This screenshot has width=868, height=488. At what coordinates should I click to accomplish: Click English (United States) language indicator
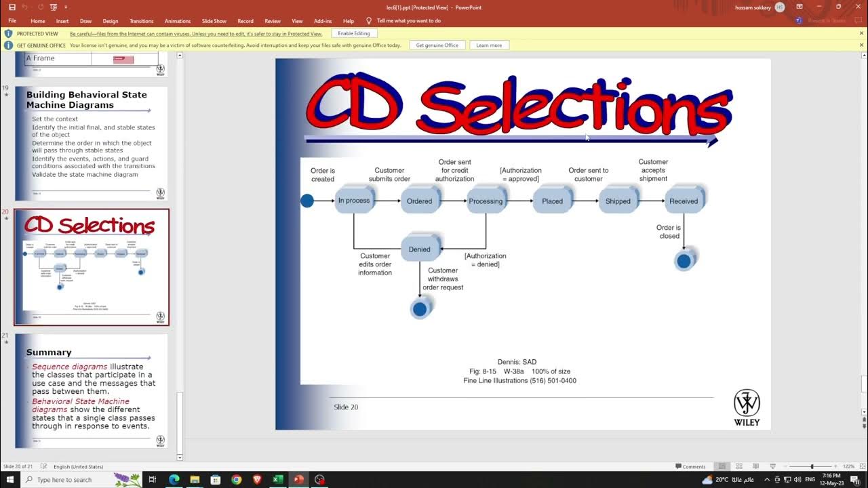[79, 466]
